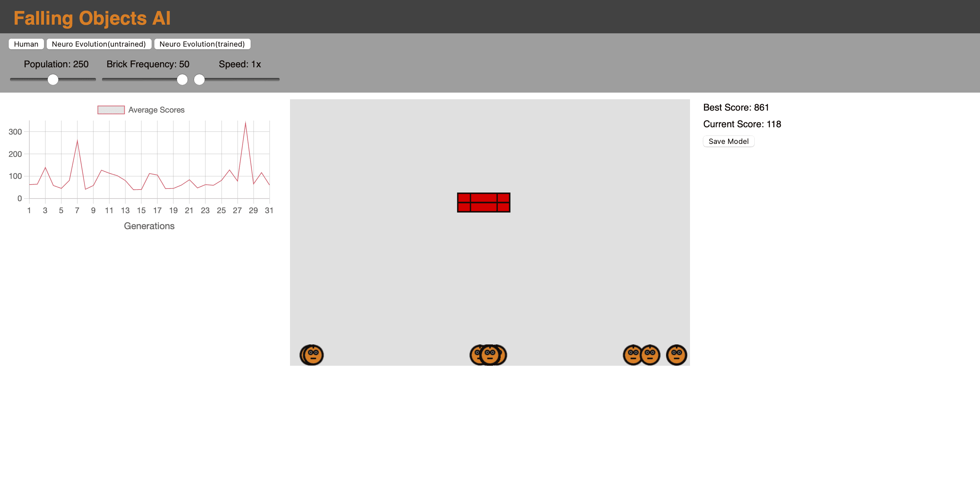Expand the Population slider control
Viewport: 980px width, 485px height.
[53, 79]
